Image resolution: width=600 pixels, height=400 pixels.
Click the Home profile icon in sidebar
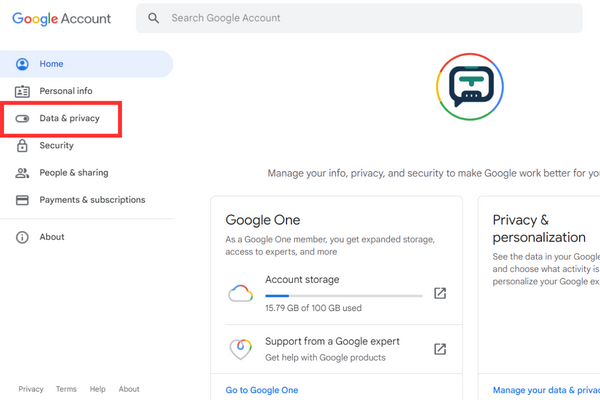point(22,64)
